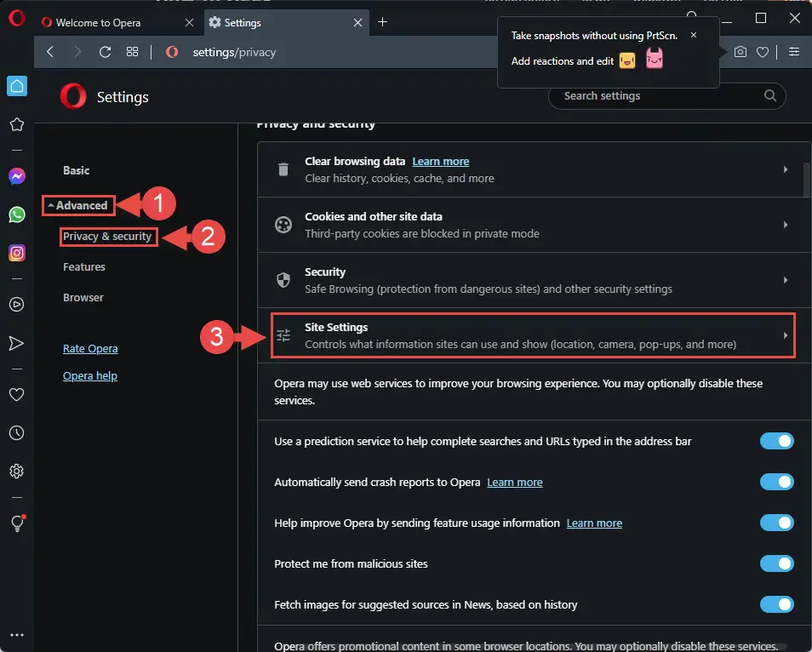Open Facebook Messenger in the sidebar
This screenshot has height=652, width=812.
(17, 176)
